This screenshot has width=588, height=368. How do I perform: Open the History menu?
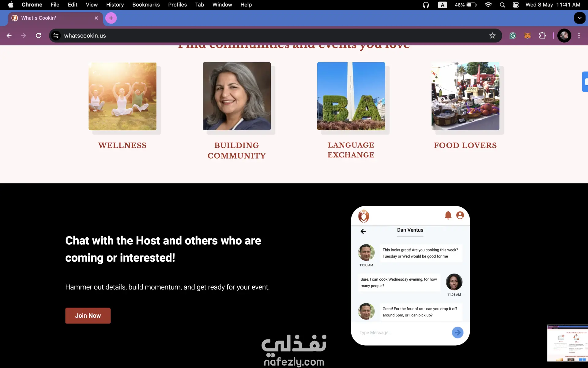(x=115, y=5)
